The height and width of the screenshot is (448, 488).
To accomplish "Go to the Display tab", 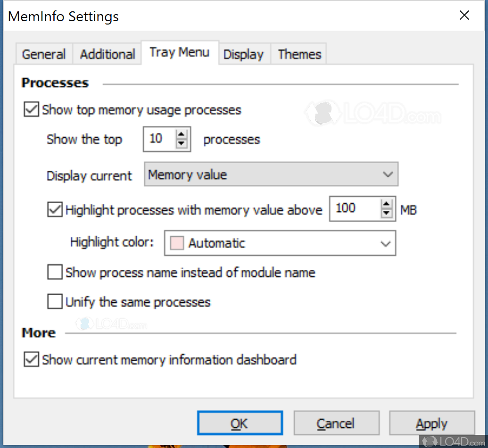I will tap(243, 54).
